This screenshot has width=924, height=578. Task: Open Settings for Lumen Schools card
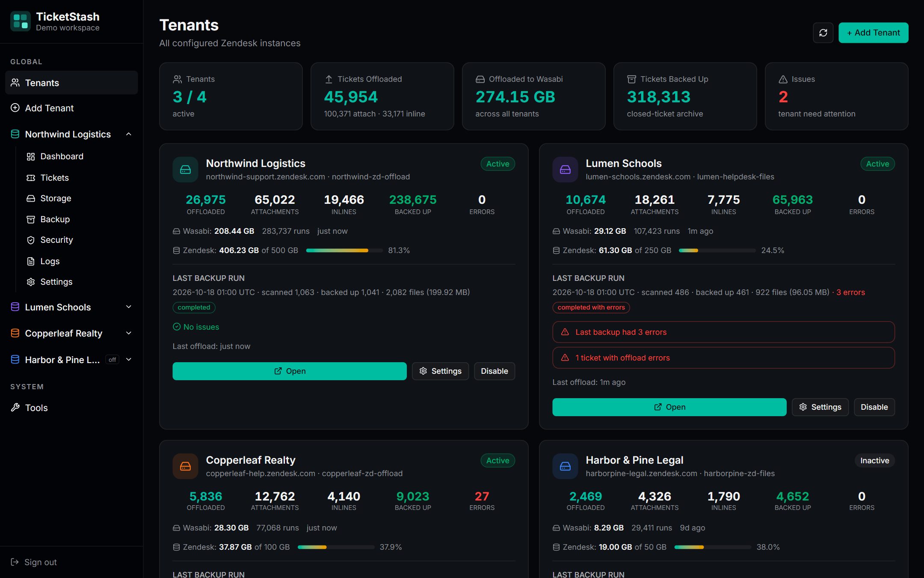click(820, 407)
